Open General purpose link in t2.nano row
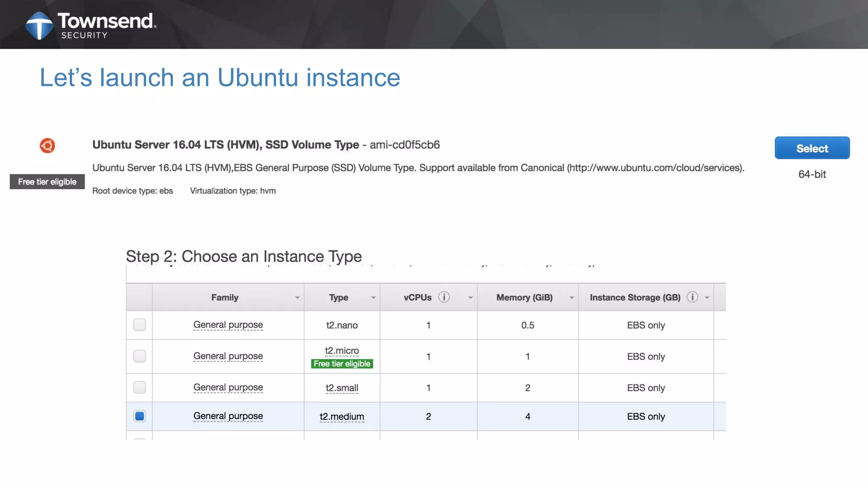868x488 pixels. pos(228,325)
